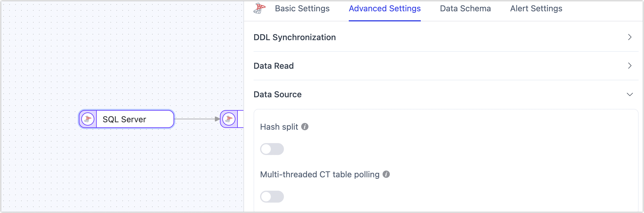Click the arrow connecting the two nodes

196,119
